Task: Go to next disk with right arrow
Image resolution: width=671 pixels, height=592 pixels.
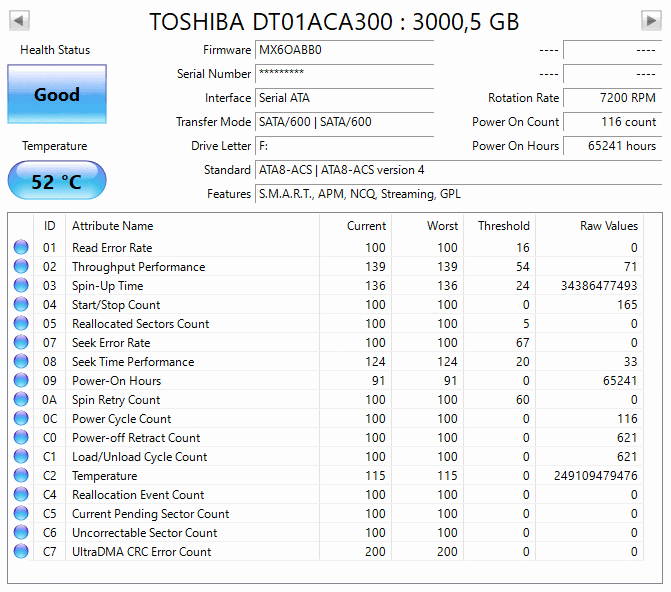Action: pos(651,20)
